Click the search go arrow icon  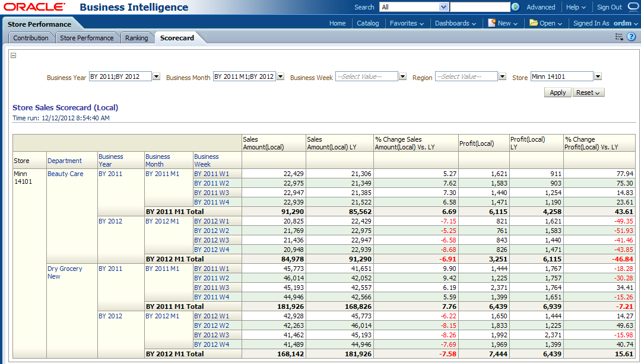[x=515, y=7]
